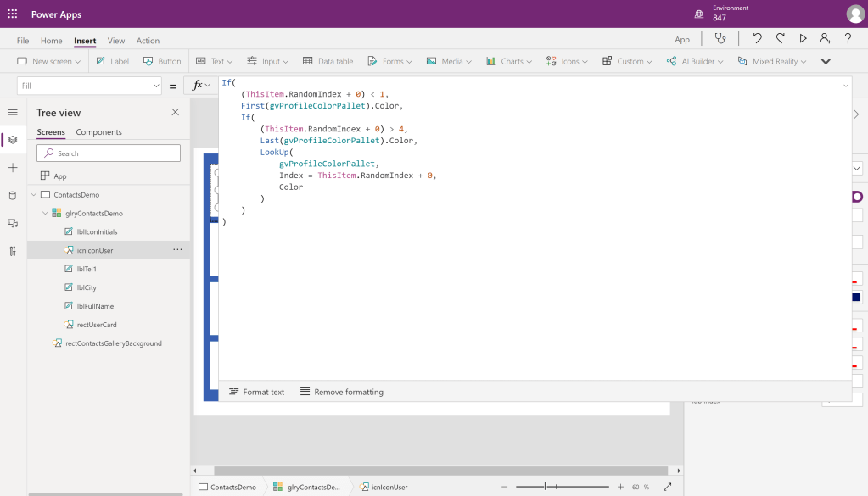
Task: Open the Fill property dropdown
Action: (156, 86)
